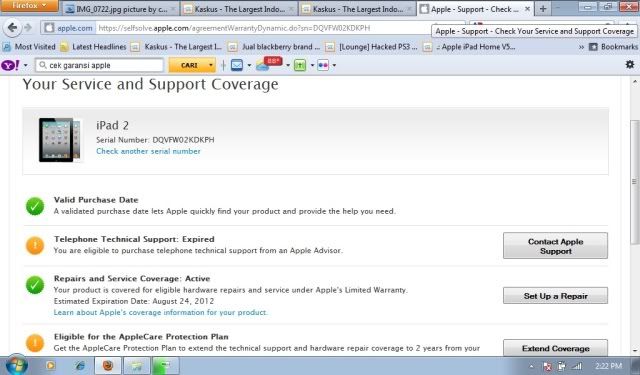Go forward with the Forward arrow button
This screenshot has width=640, height=375.
[28, 28]
